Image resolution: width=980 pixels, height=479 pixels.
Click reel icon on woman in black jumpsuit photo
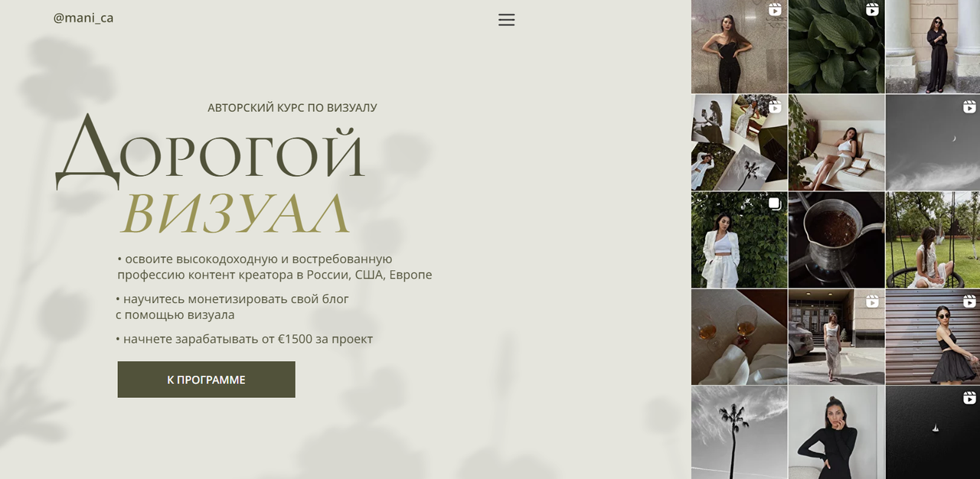(x=775, y=10)
